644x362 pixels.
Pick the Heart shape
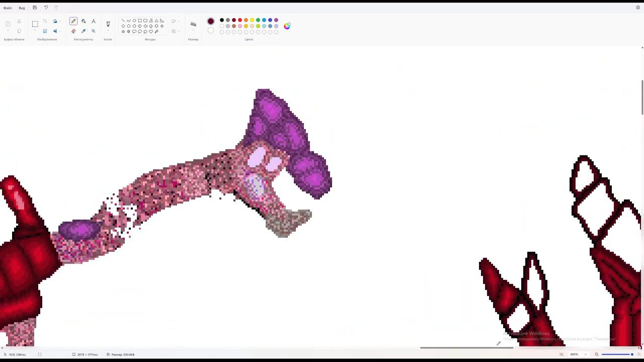(150, 32)
